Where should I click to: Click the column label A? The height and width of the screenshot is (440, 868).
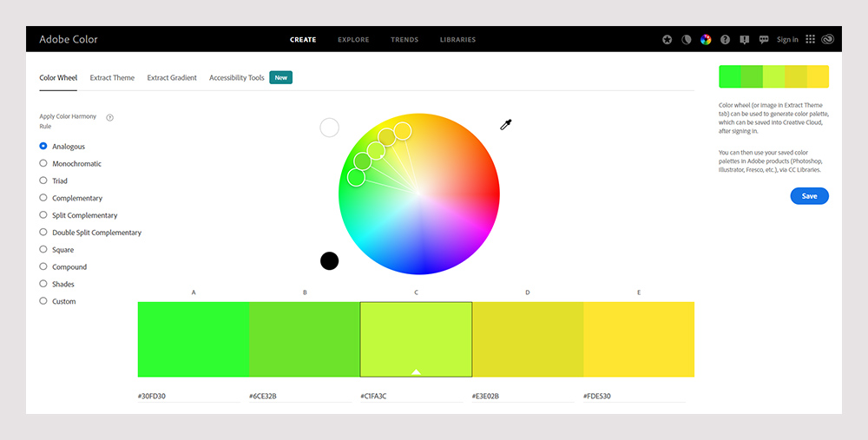click(194, 292)
